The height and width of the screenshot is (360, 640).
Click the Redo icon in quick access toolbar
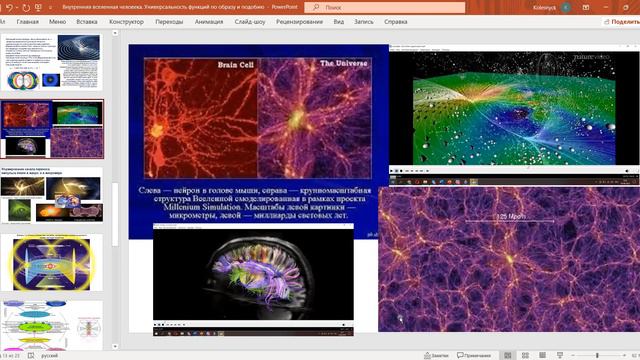coord(26,7)
